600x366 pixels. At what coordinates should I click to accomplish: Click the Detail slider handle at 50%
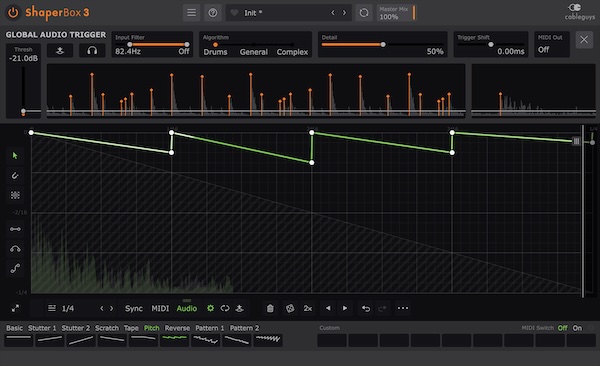point(383,44)
